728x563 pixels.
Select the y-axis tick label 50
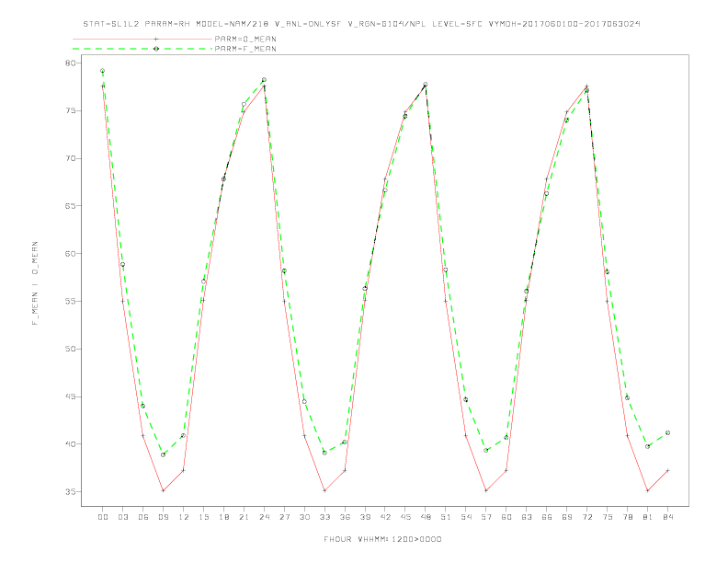(71, 349)
